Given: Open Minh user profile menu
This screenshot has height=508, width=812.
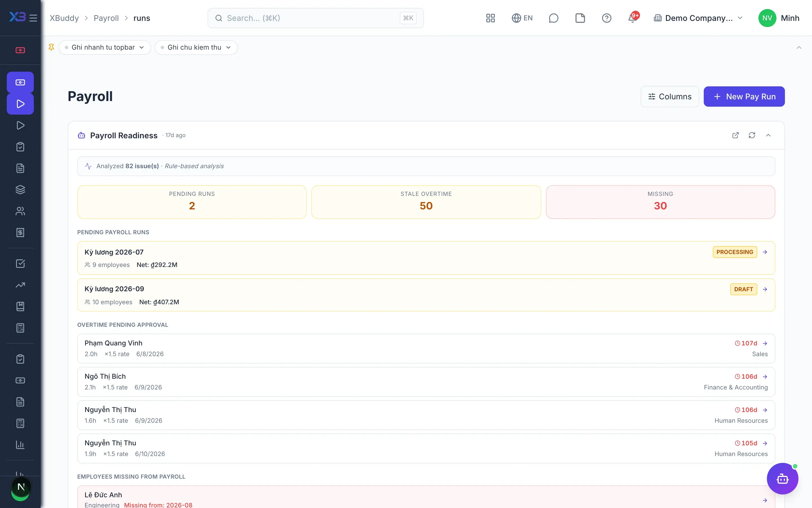Looking at the screenshot, I should [779, 18].
